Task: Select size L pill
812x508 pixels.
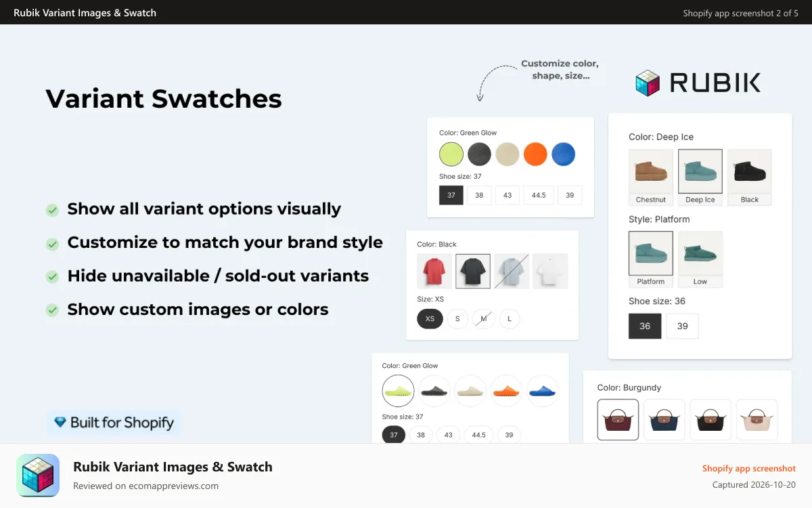Action: pyautogui.click(x=510, y=318)
